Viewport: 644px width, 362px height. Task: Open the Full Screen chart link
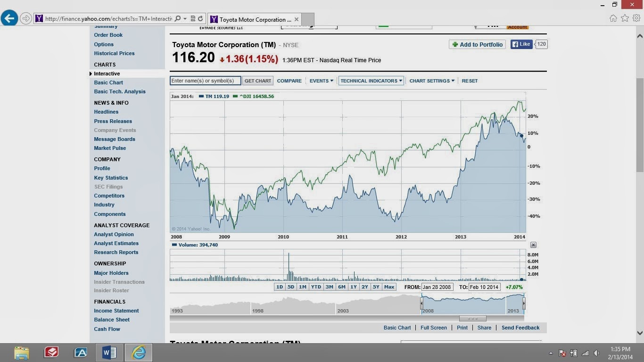point(434,328)
